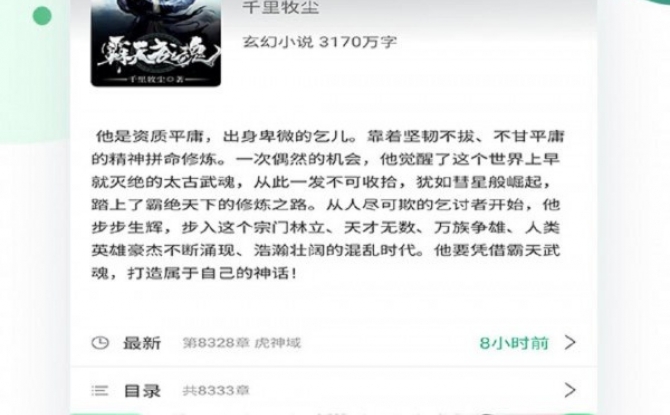The width and height of the screenshot is (670, 415).
Task: Open chapter 第8328章 虎神域
Action: click(x=242, y=343)
